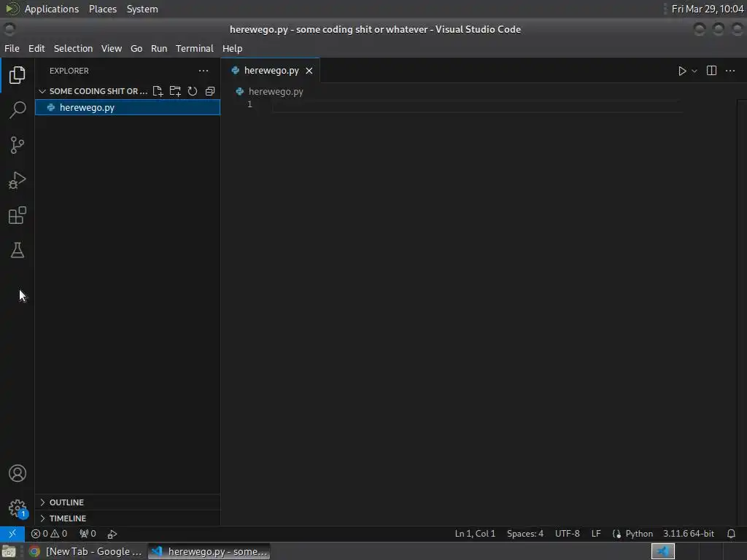Go to line via Ln 1, Col 1
Image resolution: width=747 pixels, height=560 pixels.
[475, 534]
